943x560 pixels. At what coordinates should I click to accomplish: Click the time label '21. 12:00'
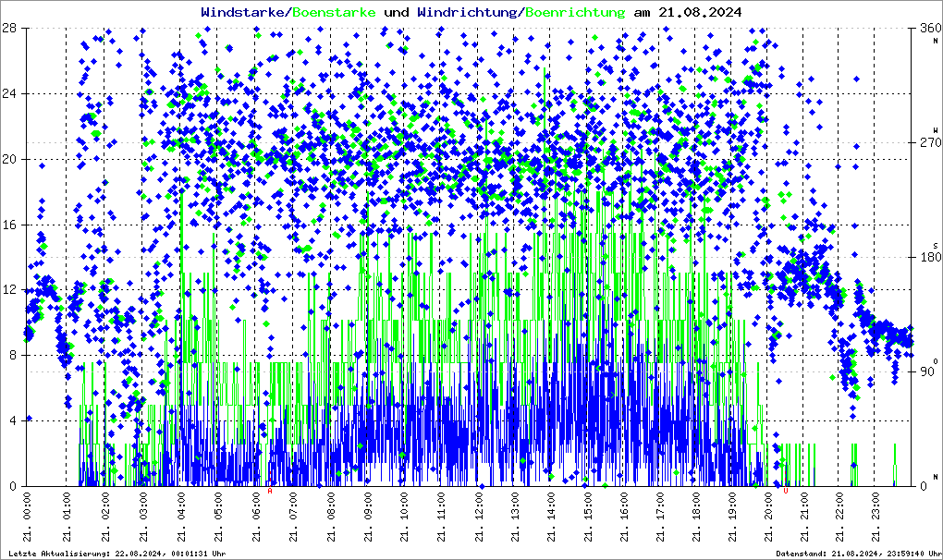[x=479, y=517]
